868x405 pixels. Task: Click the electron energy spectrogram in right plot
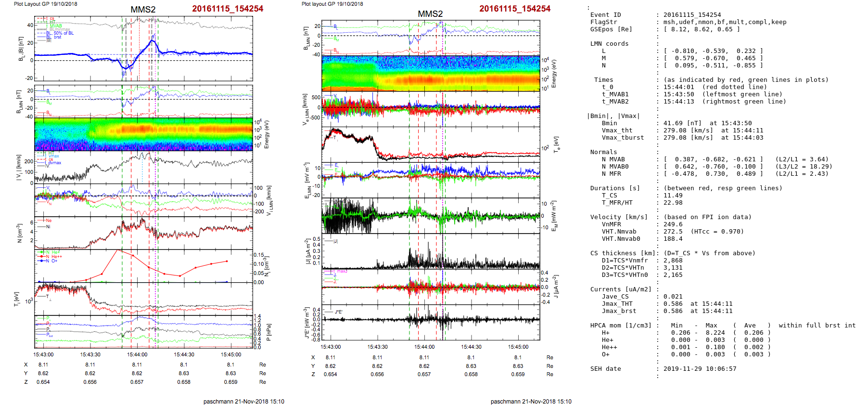pyautogui.click(x=431, y=73)
